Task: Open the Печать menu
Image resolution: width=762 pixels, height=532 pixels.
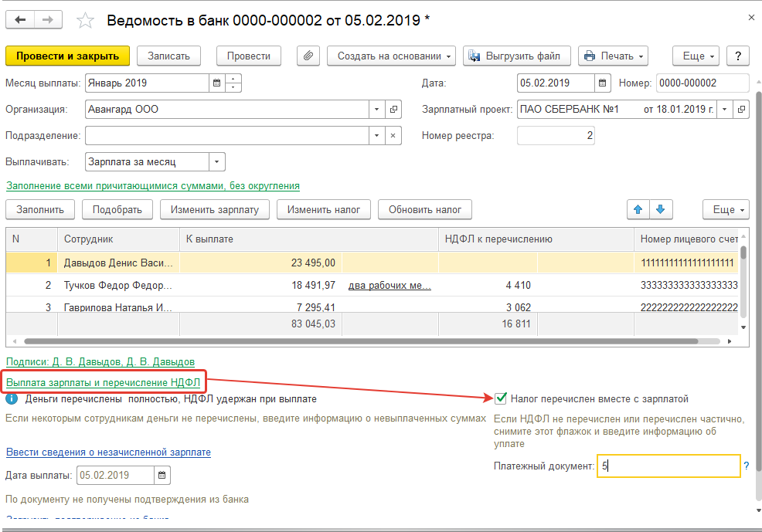Action: (x=613, y=56)
